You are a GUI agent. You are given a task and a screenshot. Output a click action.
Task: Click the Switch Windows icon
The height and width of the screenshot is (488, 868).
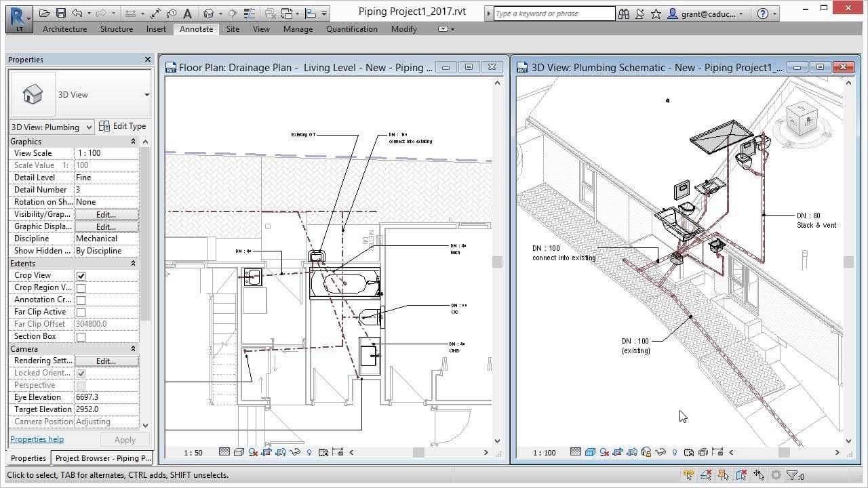coord(286,14)
